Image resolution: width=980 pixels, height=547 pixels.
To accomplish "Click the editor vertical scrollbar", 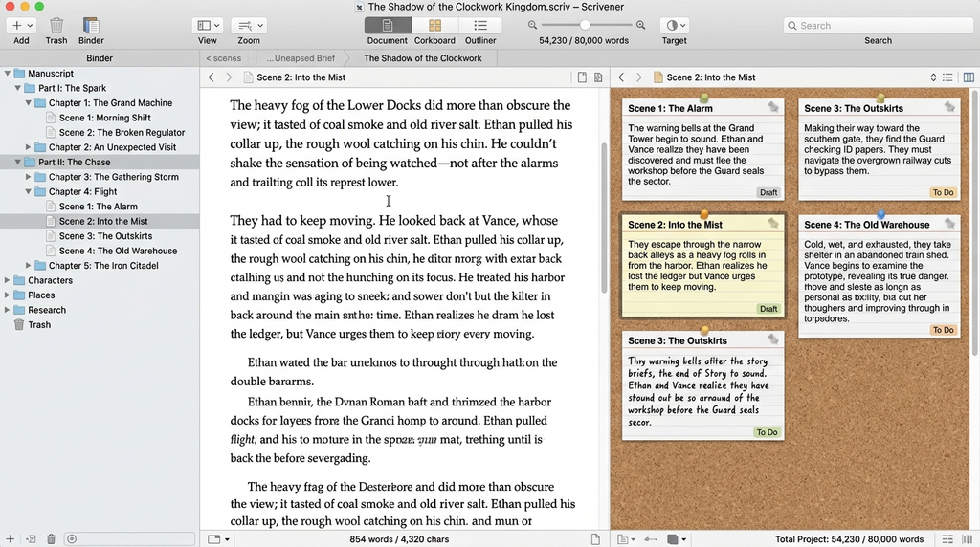I will pyautogui.click(x=604, y=219).
